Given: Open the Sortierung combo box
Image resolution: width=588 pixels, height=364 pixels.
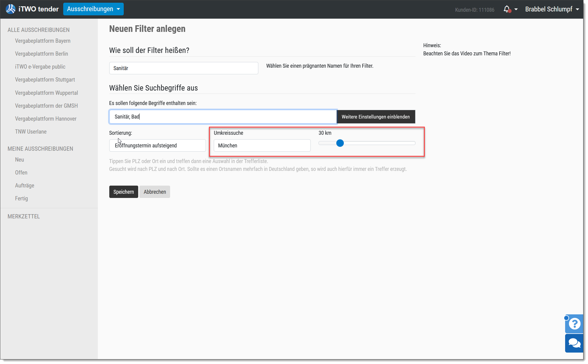Looking at the screenshot, I should coord(157,146).
